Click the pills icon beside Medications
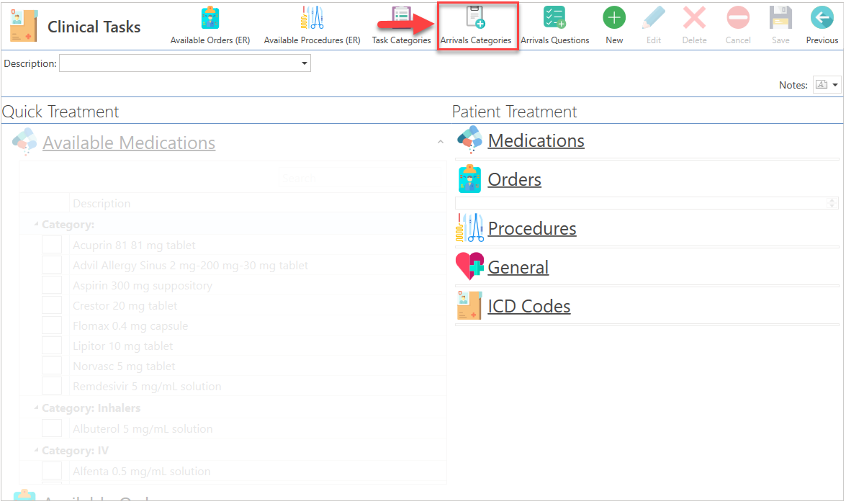This screenshot has width=846, height=504. [470, 140]
